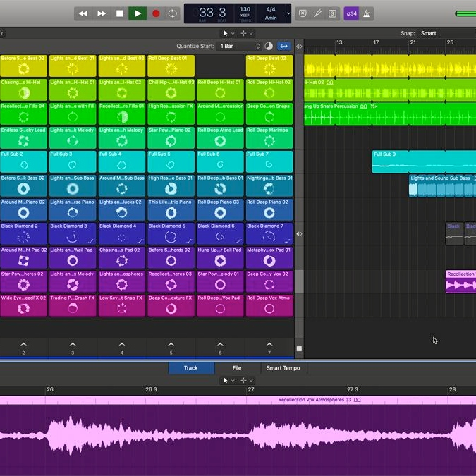Click the Around M Piano 02 cell
Image resolution: width=476 pixels, height=476 pixels.
[x=23, y=209]
